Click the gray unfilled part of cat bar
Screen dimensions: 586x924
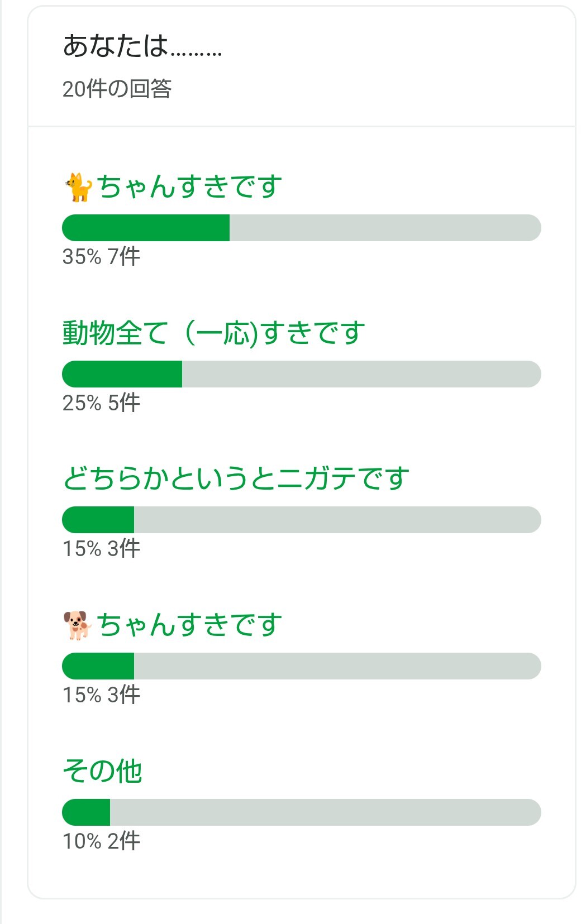click(385, 228)
